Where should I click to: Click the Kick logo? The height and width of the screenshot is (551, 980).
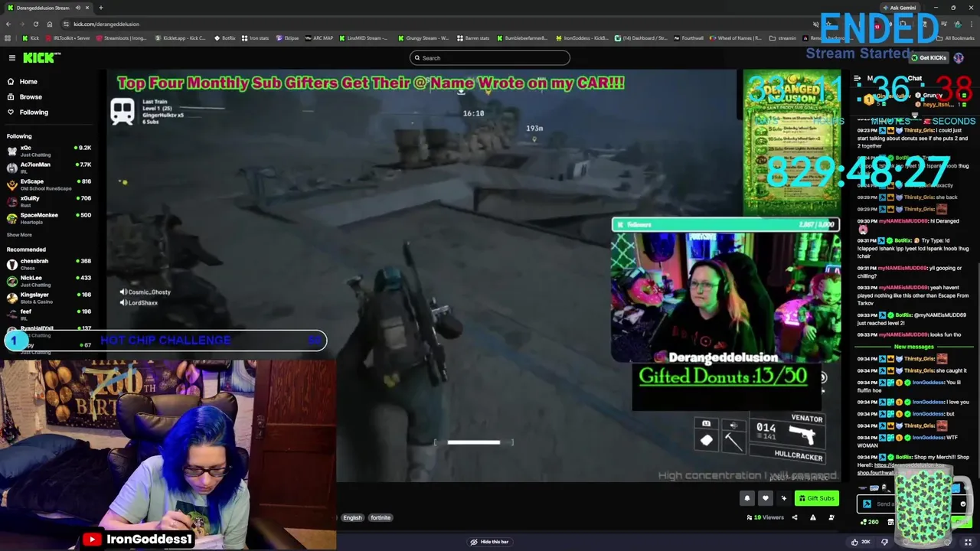(x=41, y=58)
